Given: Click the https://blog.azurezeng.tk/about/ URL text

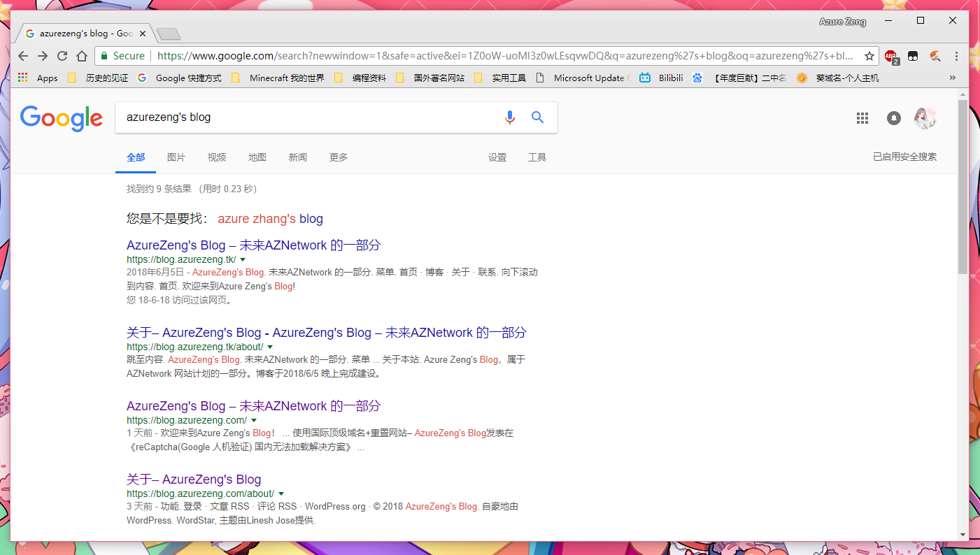Looking at the screenshot, I should [195, 347].
